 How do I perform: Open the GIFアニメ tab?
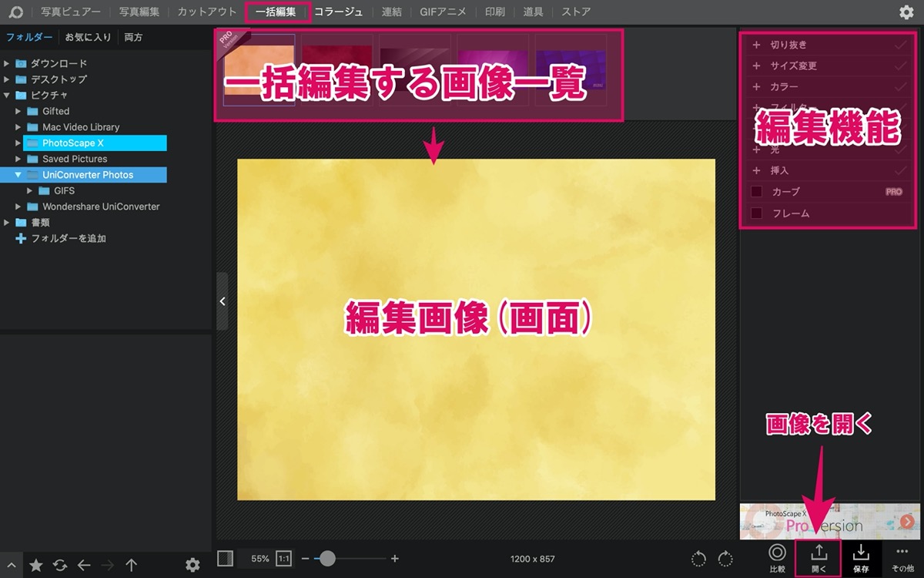coord(444,12)
